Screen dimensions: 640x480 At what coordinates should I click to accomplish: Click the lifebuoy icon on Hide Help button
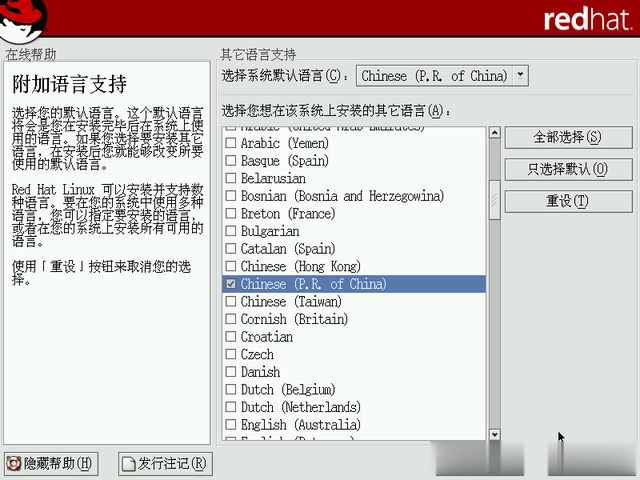[x=13, y=464]
